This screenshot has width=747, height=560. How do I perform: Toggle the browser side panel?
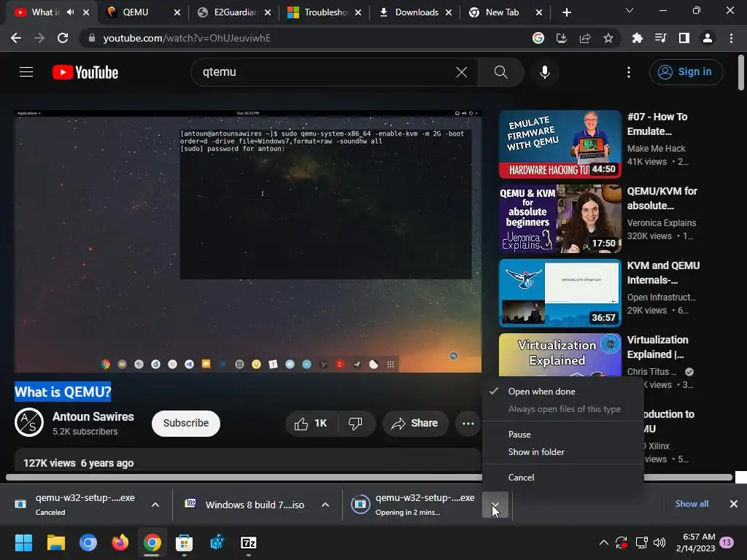tap(684, 38)
